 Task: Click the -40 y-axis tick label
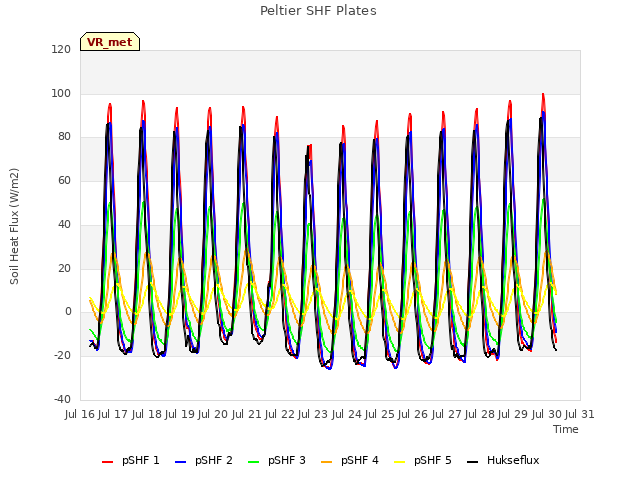pyautogui.click(x=62, y=399)
